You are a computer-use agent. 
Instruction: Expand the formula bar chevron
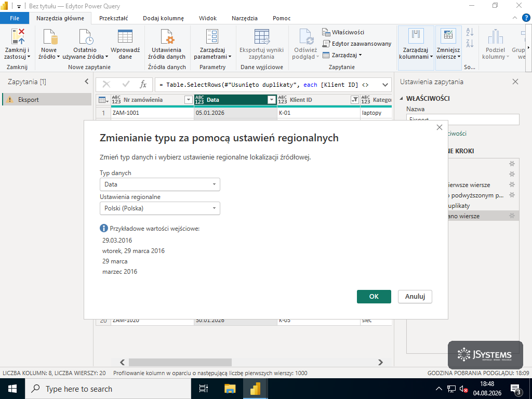point(385,85)
